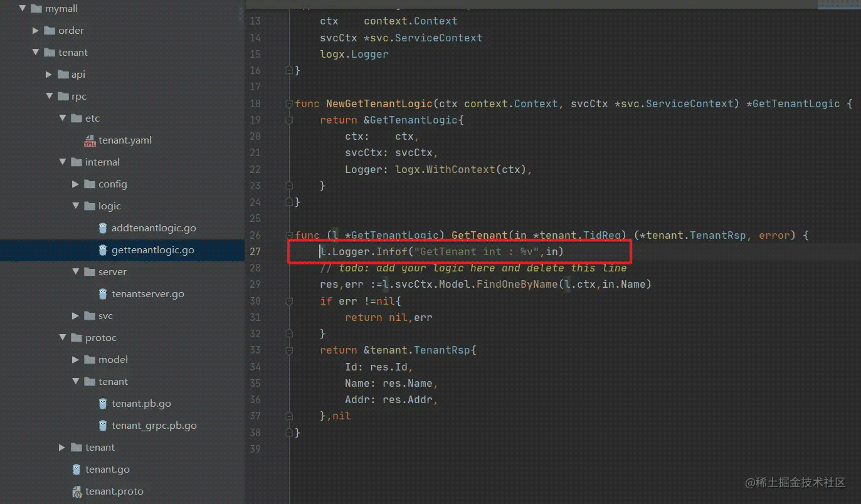The height and width of the screenshot is (504, 861).
Task: Click FindOneByName in line 29
Action: click(x=517, y=284)
